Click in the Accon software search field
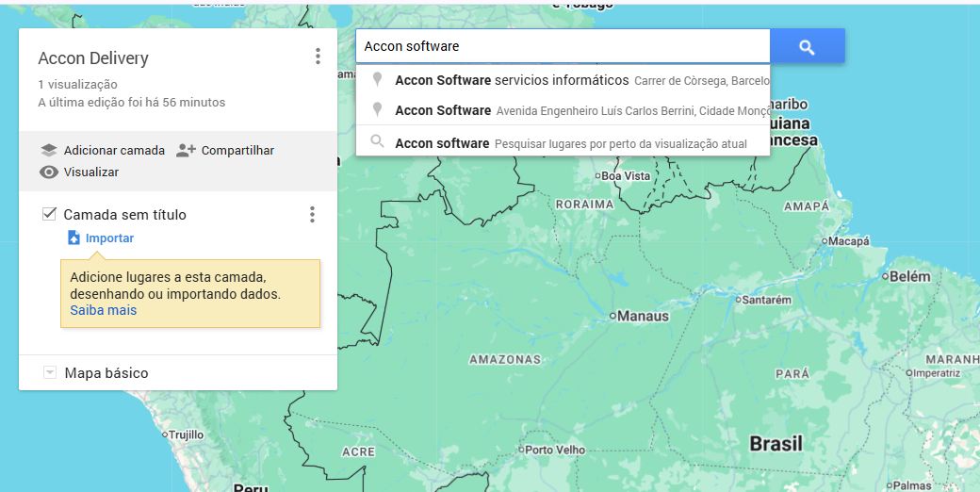This screenshot has width=980, height=492. 562,46
